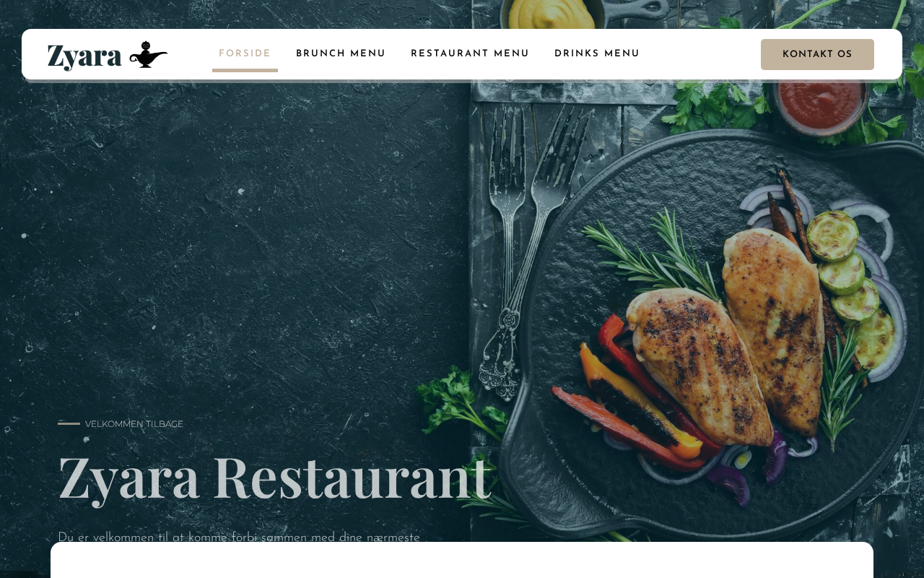924x578 pixels.
Task: Click the Kontakt Os button
Action: (817, 55)
